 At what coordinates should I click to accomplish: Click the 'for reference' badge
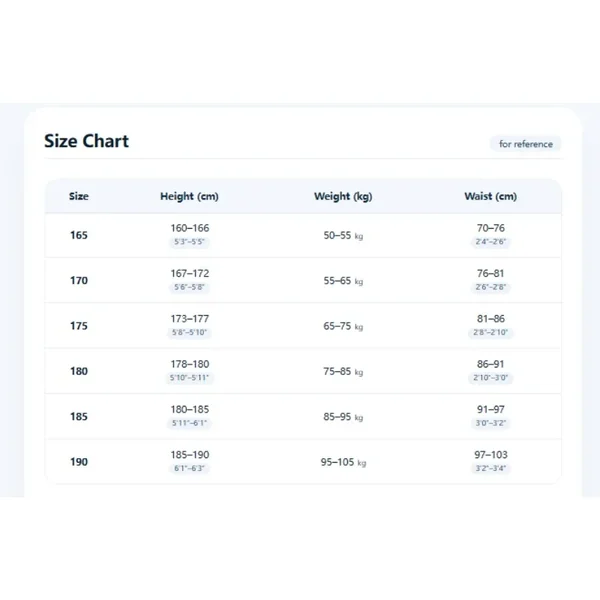tap(526, 144)
